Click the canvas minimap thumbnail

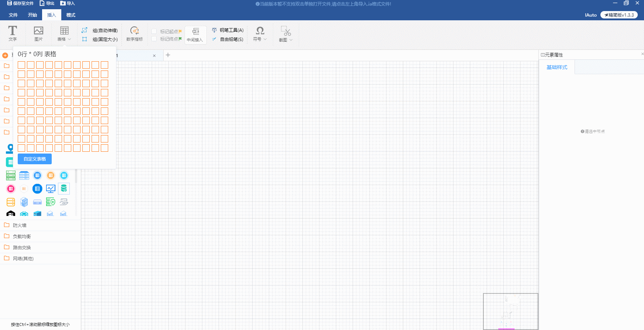click(x=510, y=311)
